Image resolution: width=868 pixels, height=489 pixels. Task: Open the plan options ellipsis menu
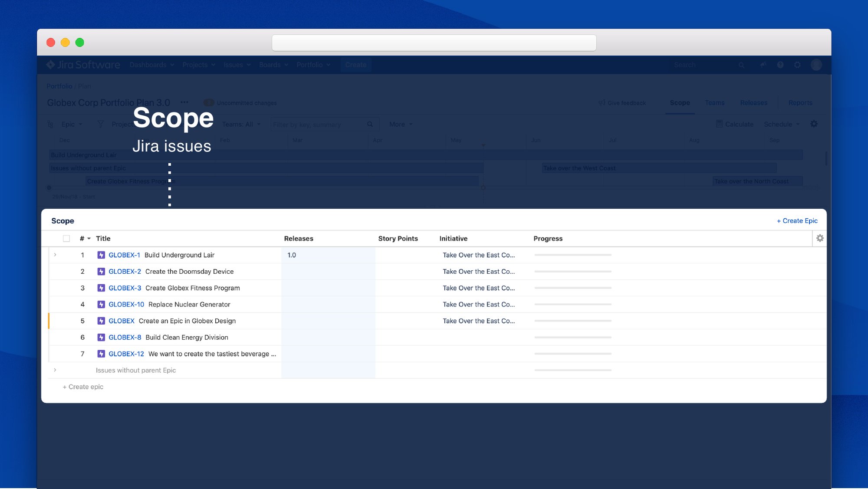(x=184, y=102)
